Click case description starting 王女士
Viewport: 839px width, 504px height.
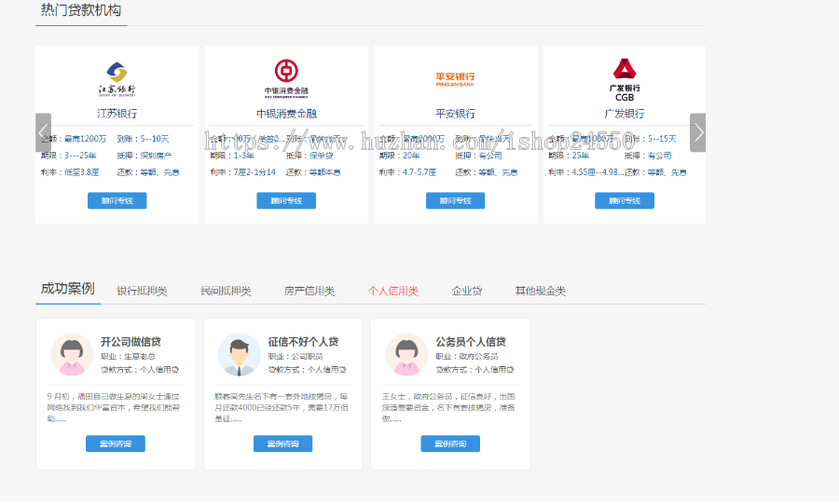coord(448,408)
